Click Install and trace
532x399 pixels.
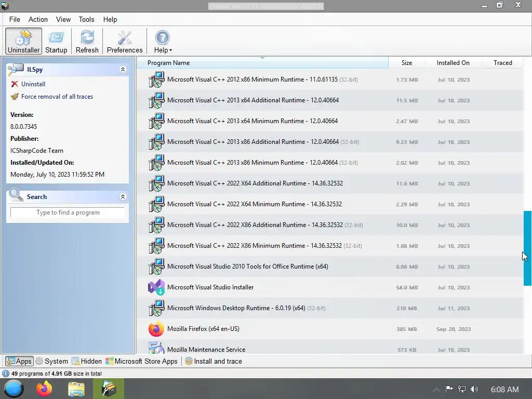214,361
